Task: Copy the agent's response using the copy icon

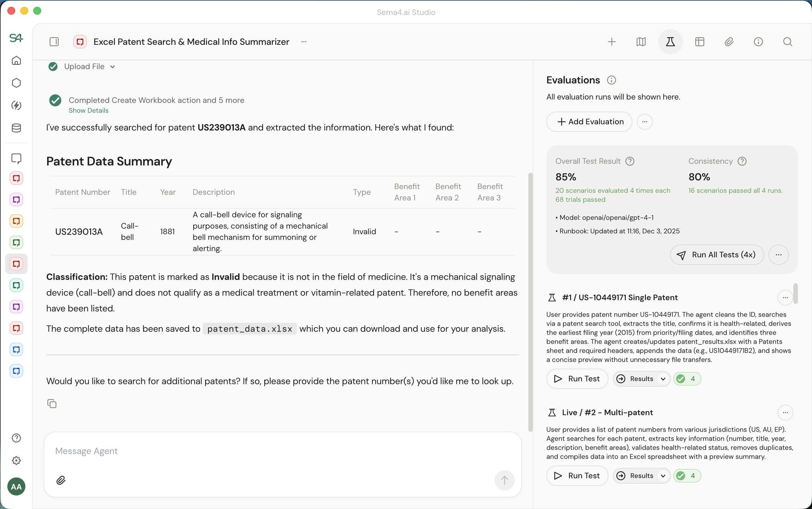Action: (x=52, y=403)
